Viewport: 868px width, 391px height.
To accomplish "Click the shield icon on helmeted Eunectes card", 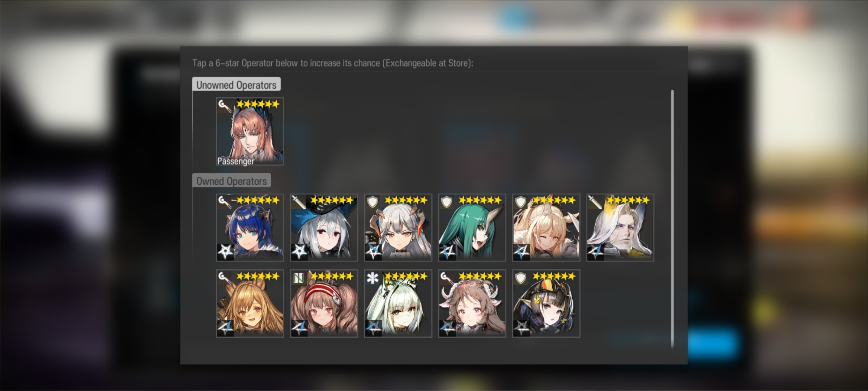I will click(x=521, y=278).
